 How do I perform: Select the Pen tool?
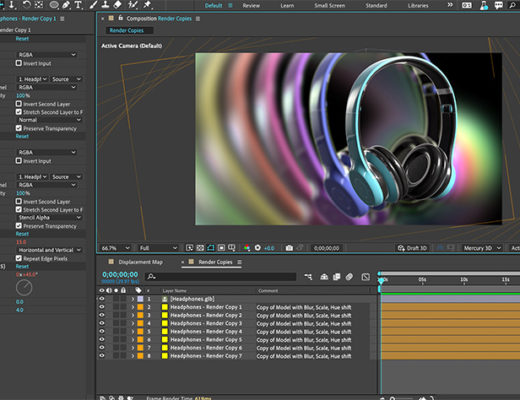(x=66, y=5)
